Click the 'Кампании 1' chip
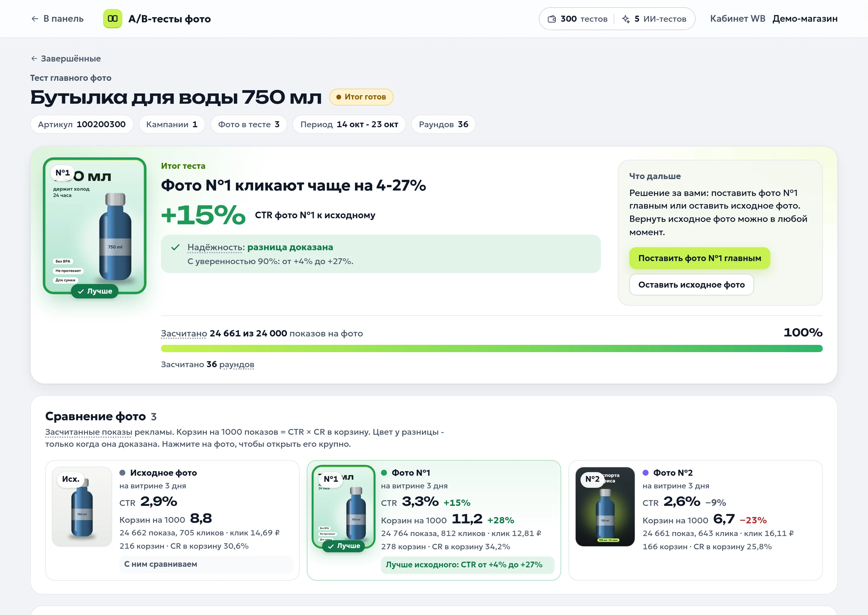868x615 pixels. (172, 124)
